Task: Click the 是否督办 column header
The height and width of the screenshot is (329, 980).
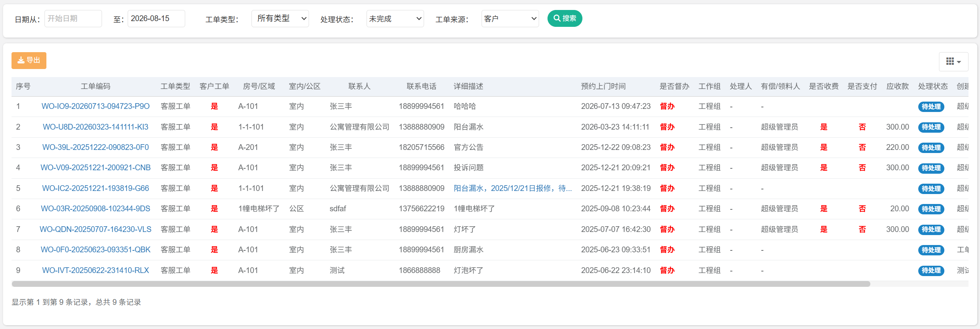Action: point(674,86)
